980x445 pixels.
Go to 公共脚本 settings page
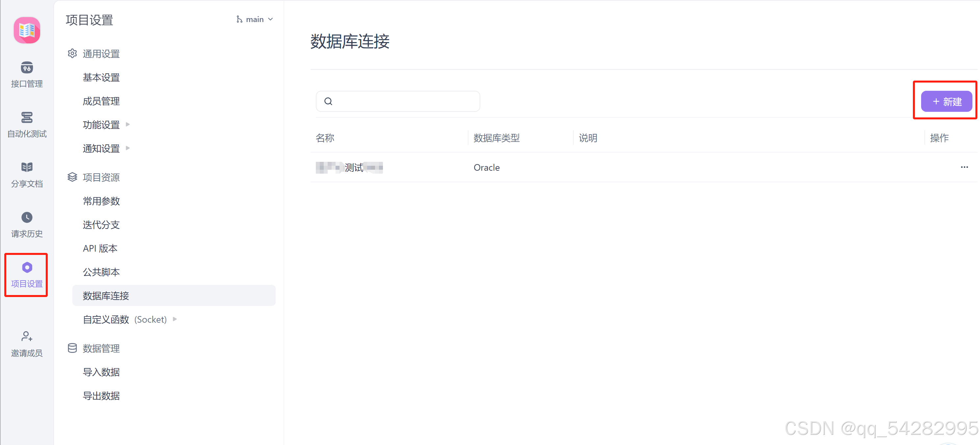tap(101, 272)
